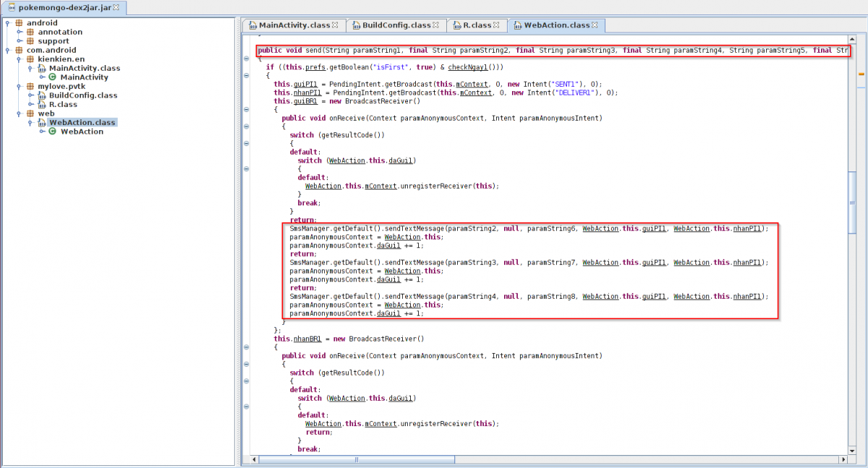Expand the support package node

(x=19, y=41)
